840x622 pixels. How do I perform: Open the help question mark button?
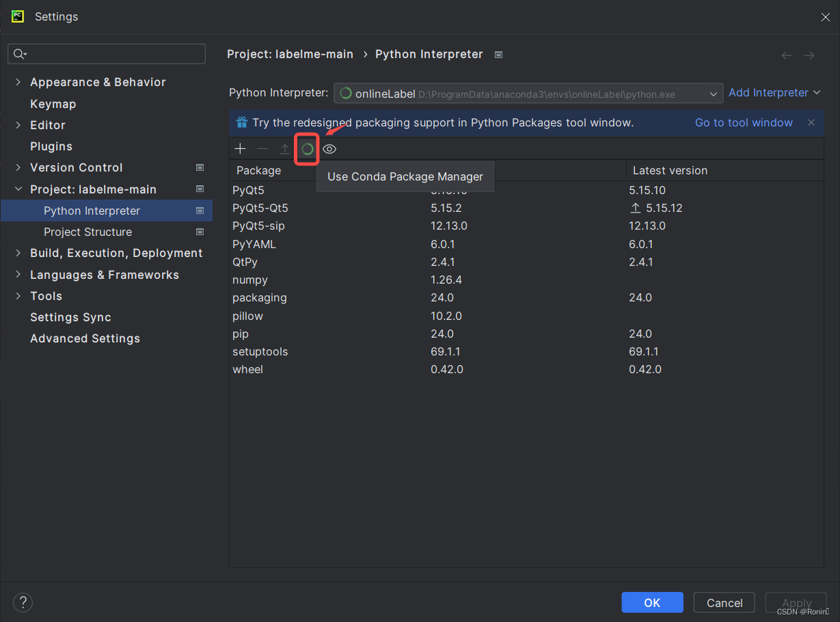[x=23, y=602]
